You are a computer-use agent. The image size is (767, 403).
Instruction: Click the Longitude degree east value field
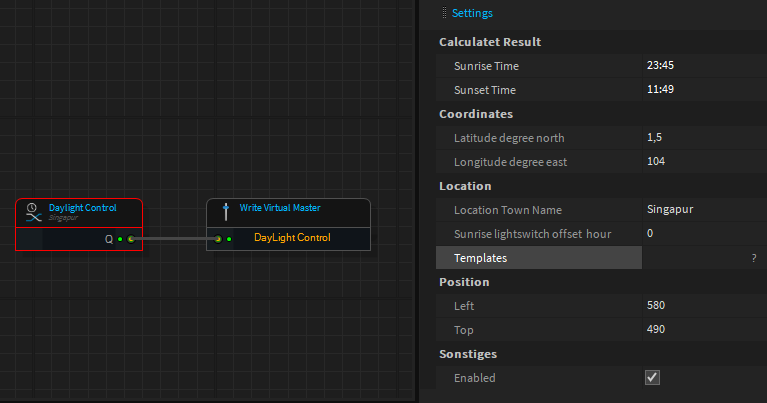pyautogui.click(x=700, y=162)
